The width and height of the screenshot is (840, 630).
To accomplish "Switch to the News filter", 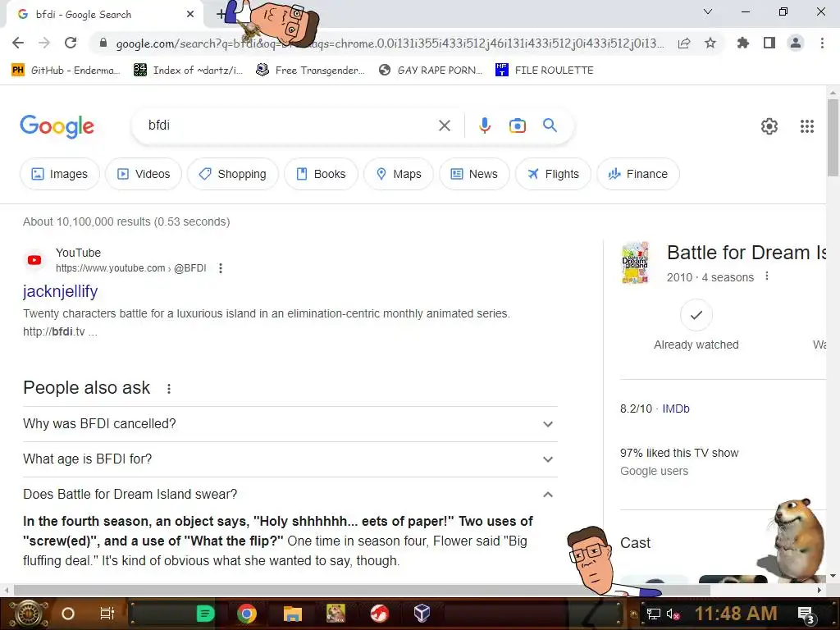I will [x=474, y=174].
